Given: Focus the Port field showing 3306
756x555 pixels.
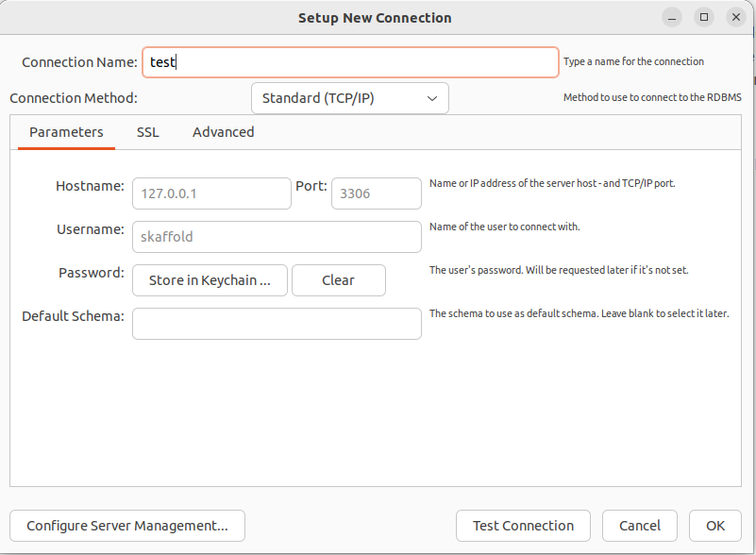Looking at the screenshot, I should click(x=377, y=193).
